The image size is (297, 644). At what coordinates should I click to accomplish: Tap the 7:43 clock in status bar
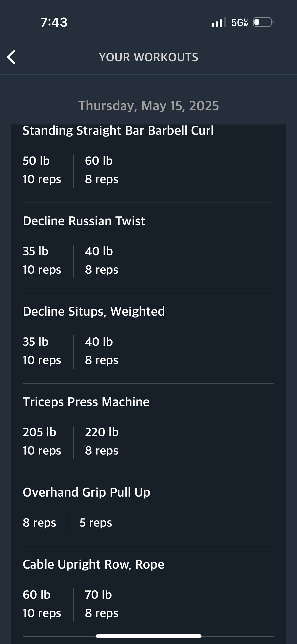point(54,22)
